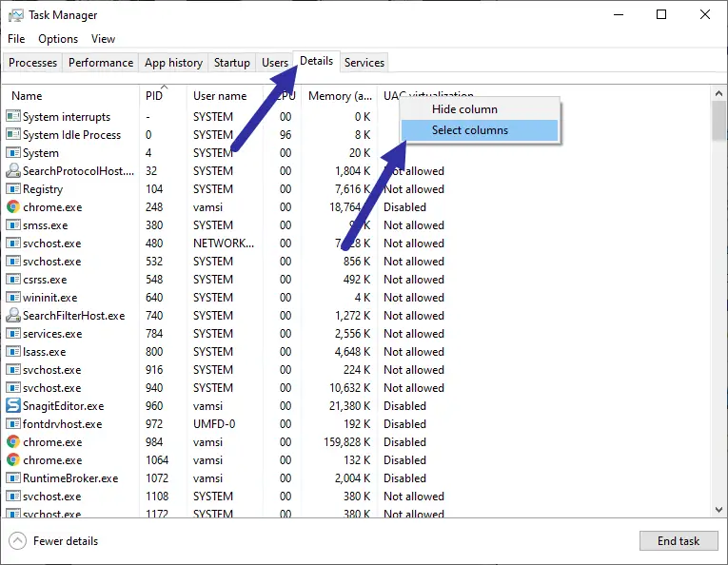The height and width of the screenshot is (565, 728).
Task: Click the UMFD-0 user name cell
Action: 214,424
